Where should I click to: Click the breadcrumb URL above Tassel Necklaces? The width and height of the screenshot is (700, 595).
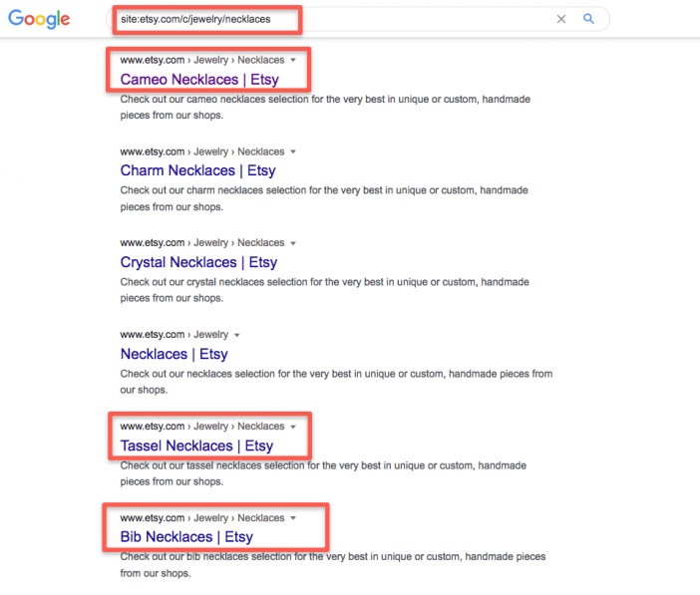pos(202,427)
